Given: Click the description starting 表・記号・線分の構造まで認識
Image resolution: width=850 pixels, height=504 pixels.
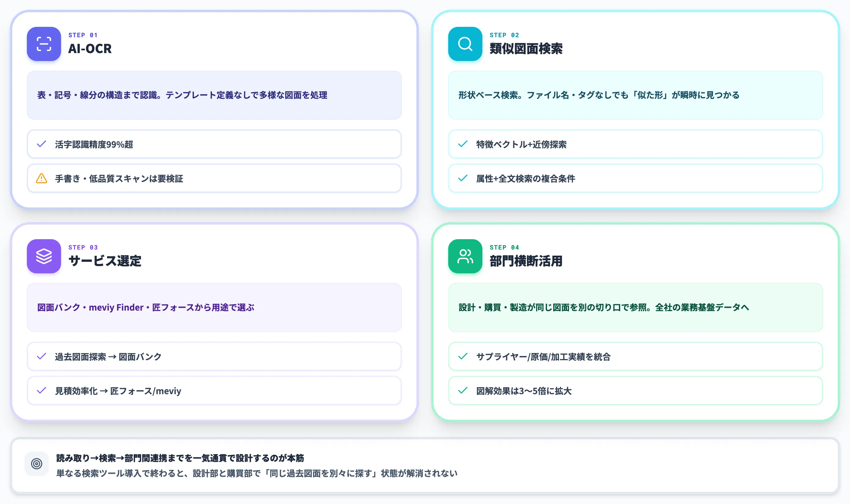Looking at the screenshot, I should (182, 95).
